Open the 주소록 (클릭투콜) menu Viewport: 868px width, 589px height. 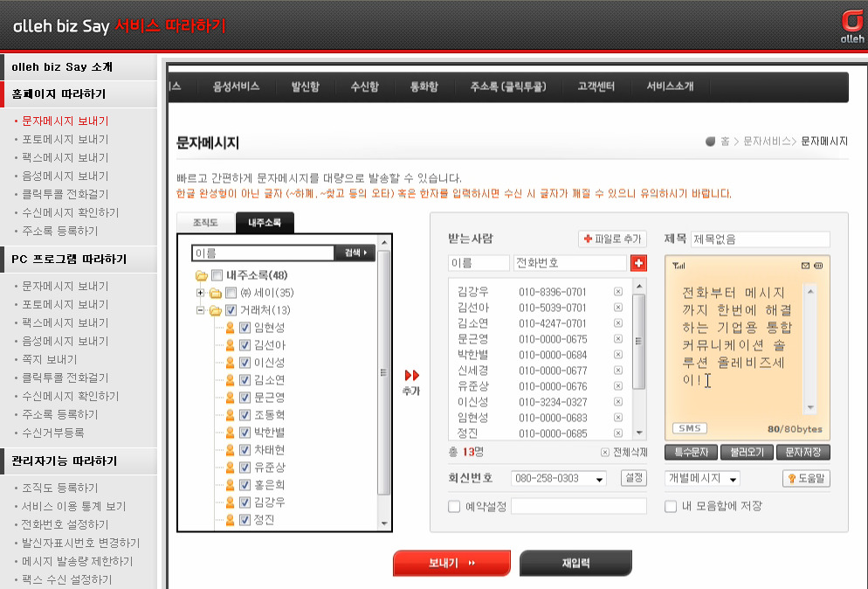point(507,87)
